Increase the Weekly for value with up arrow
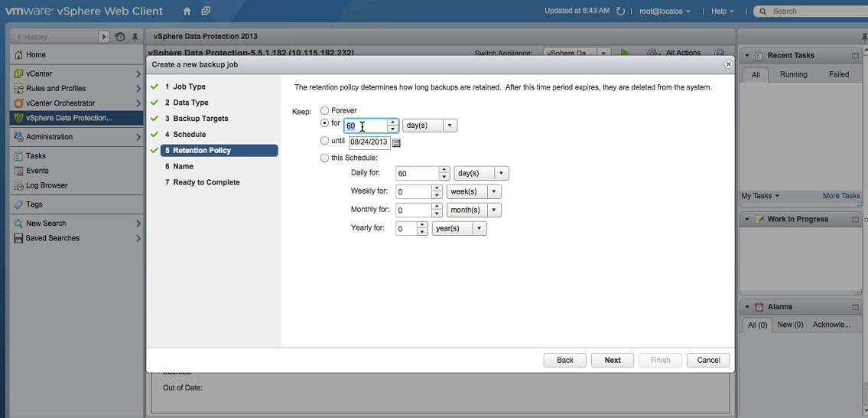Viewport: 868px width, 418px height. click(436, 189)
